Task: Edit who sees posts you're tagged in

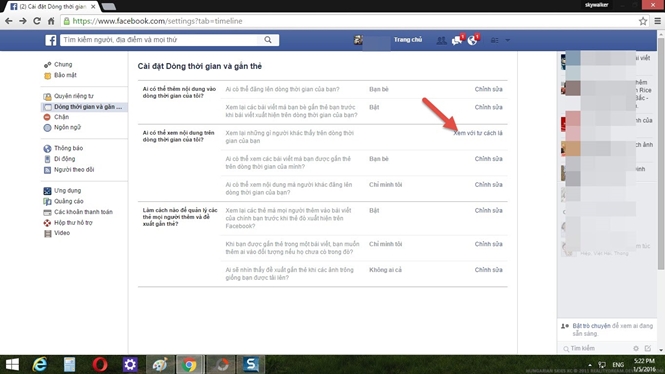Action: click(x=489, y=159)
